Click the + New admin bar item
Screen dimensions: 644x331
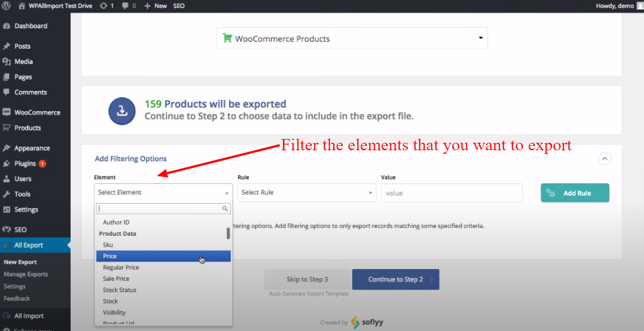point(156,6)
